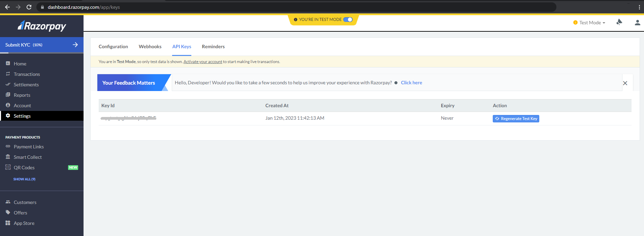Click the Submit KYC banner text
Screen dimensions: 644x236
24,45
